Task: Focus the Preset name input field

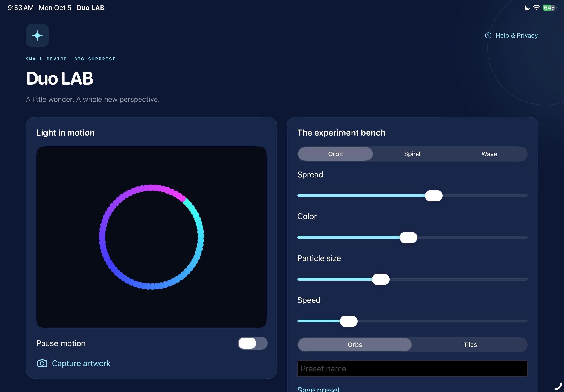Action: point(412,368)
